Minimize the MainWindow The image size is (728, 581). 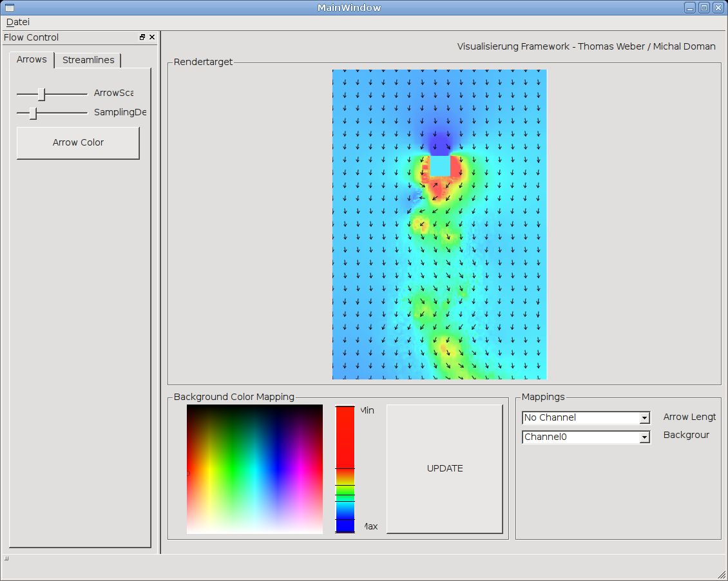[x=689, y=8]
